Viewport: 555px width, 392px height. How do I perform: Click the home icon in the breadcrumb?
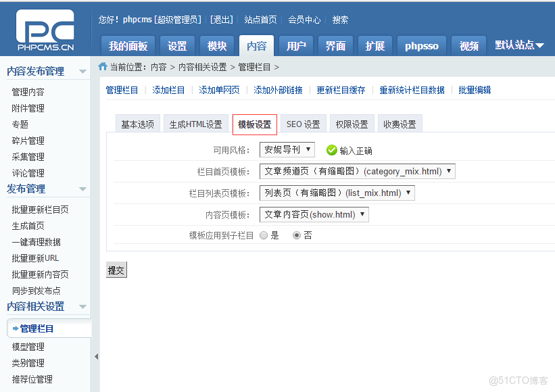[101, 67]
